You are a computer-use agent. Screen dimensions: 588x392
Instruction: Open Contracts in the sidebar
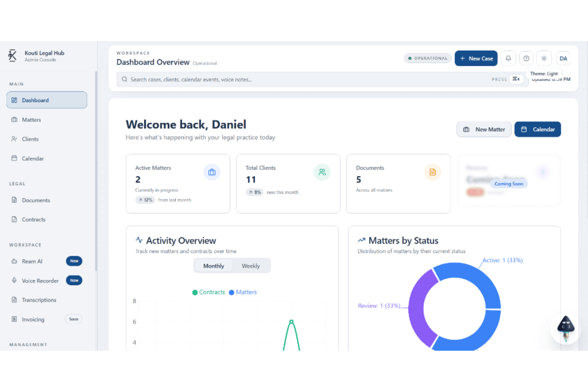pos(46,219)
